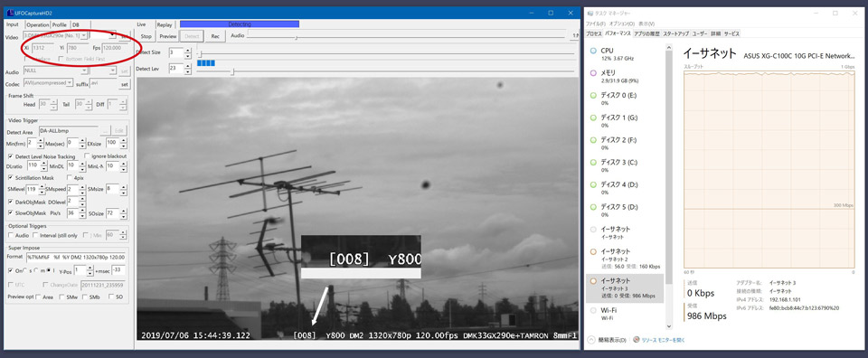Click the Preview button
This screenshot has height=358, width=868.
(x=167, y=36)
